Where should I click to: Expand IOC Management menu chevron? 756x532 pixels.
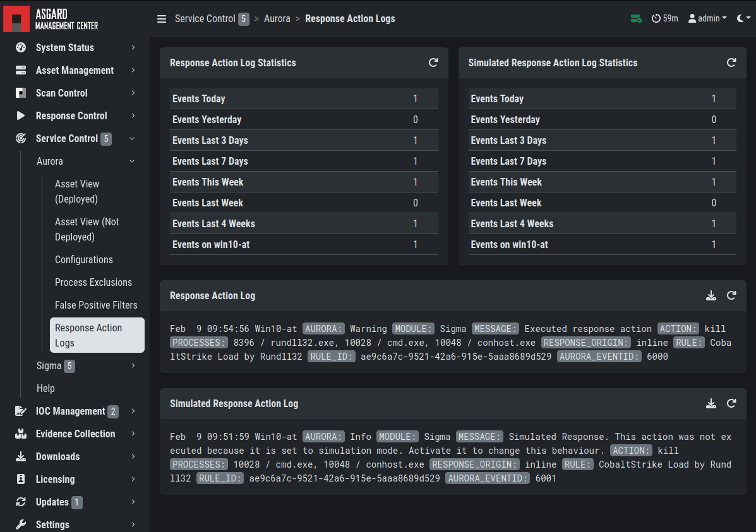point(133,411)
